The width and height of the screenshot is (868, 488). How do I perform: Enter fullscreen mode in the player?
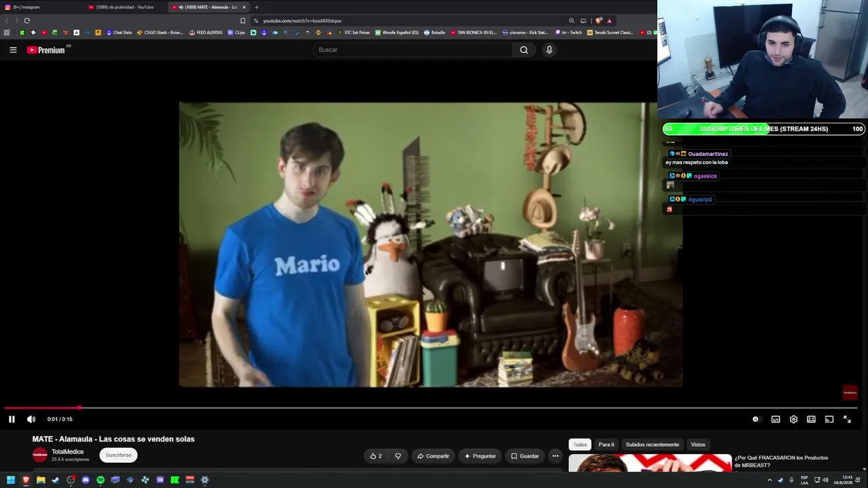click(847, 420)
